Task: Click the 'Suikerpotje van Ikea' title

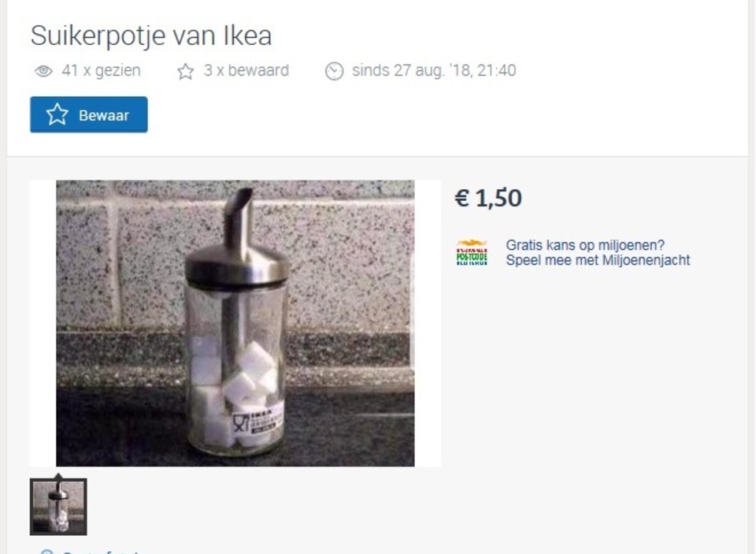Action: (151, 35)
